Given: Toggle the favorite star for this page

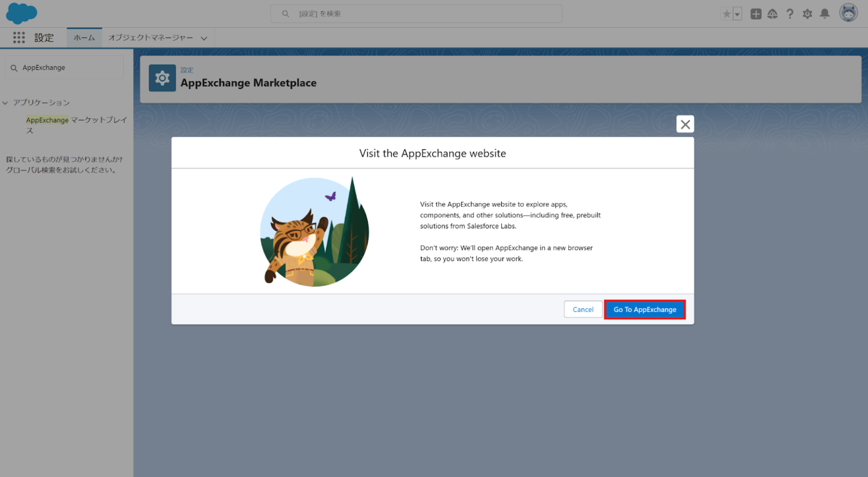Looking at the screenshot, I should click(x=727, y=14).
